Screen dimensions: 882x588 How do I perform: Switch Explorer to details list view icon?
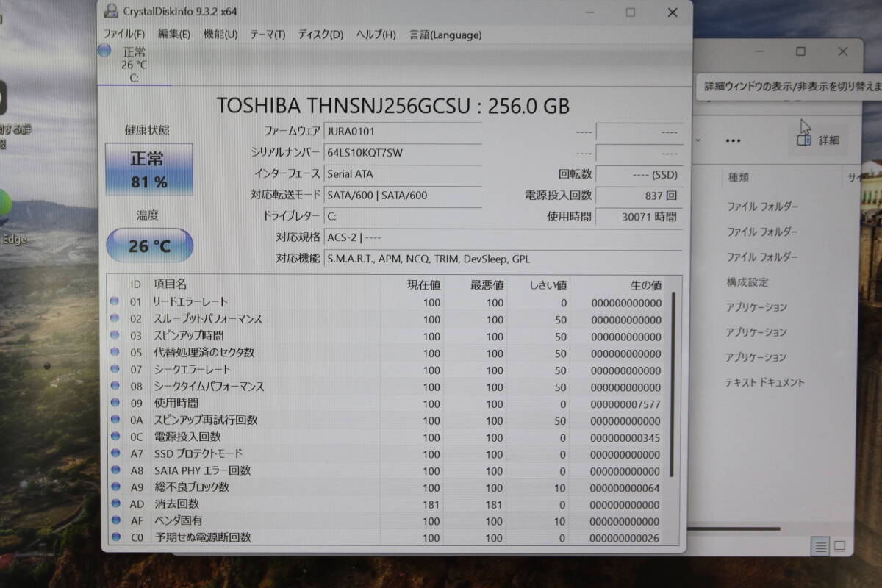pos(820,546)
